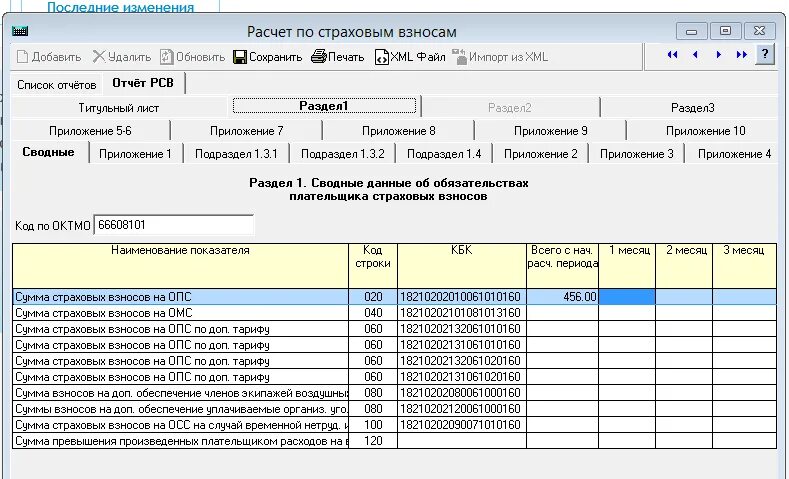Click row code cell 120

[373, 441]
